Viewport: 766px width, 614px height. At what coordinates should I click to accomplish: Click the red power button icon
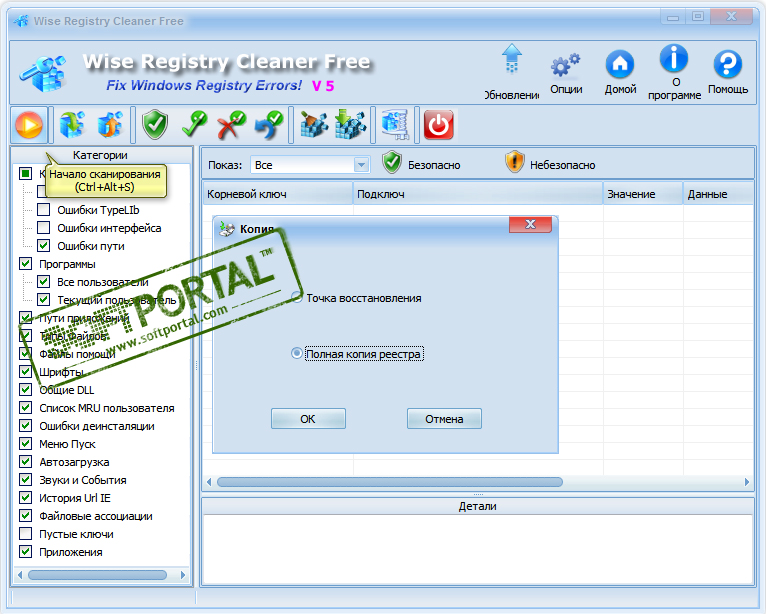[438, 125]
